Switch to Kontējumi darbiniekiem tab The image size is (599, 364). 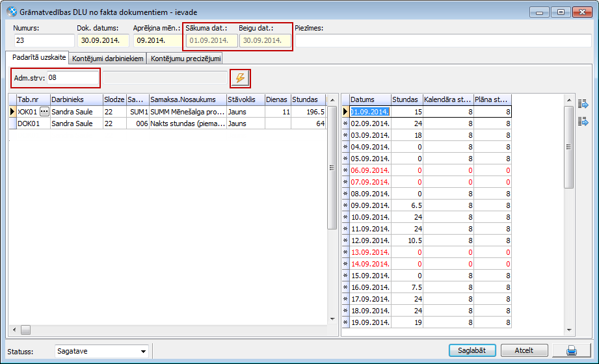click(x=109, y=58)
